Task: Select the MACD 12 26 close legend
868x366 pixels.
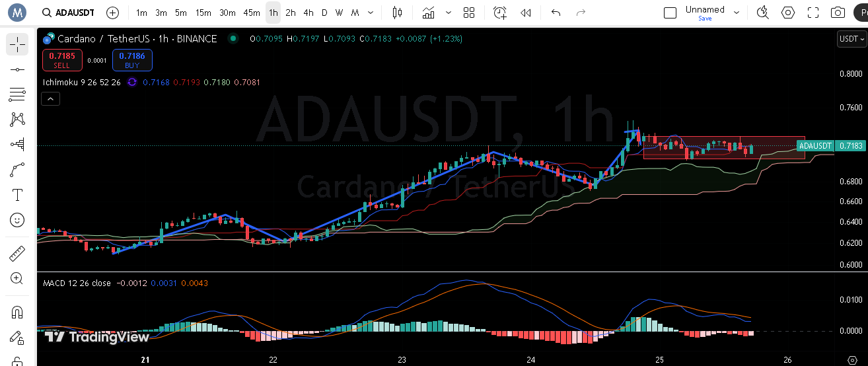Action: pyautogui.click(x=77, y=283)
